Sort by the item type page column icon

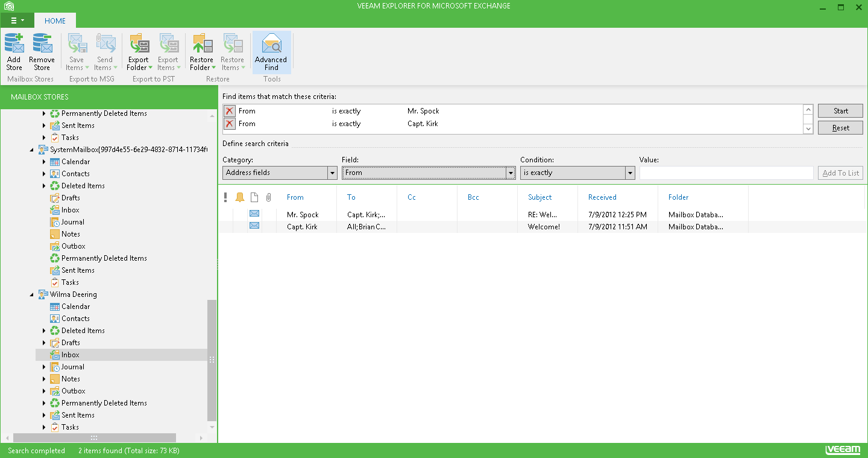(x=254, y=197)
